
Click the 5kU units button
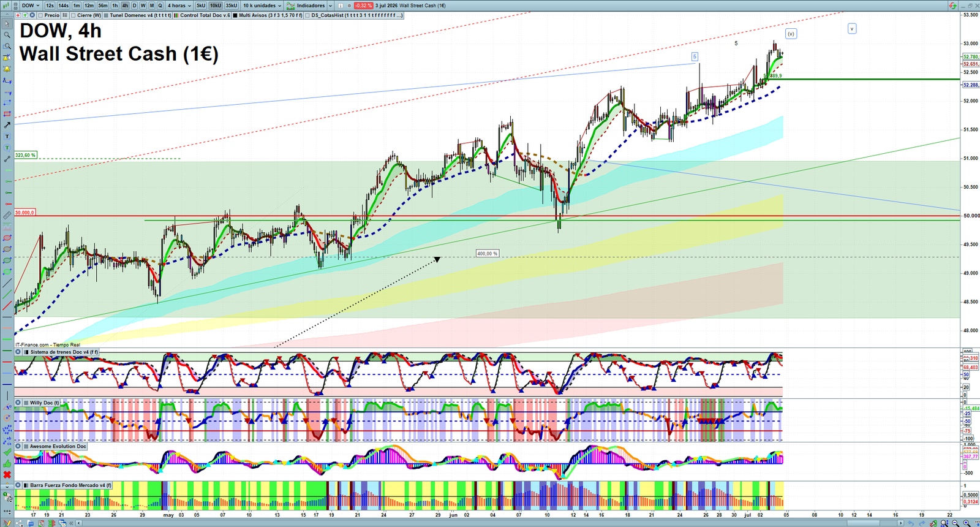tap(201, 6)
